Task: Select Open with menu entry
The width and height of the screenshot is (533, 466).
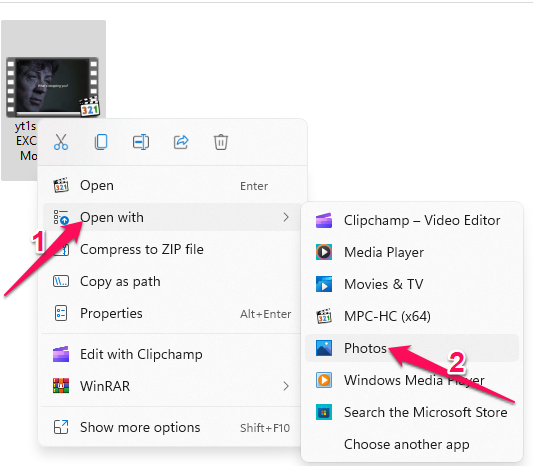Action: [173, 217]
